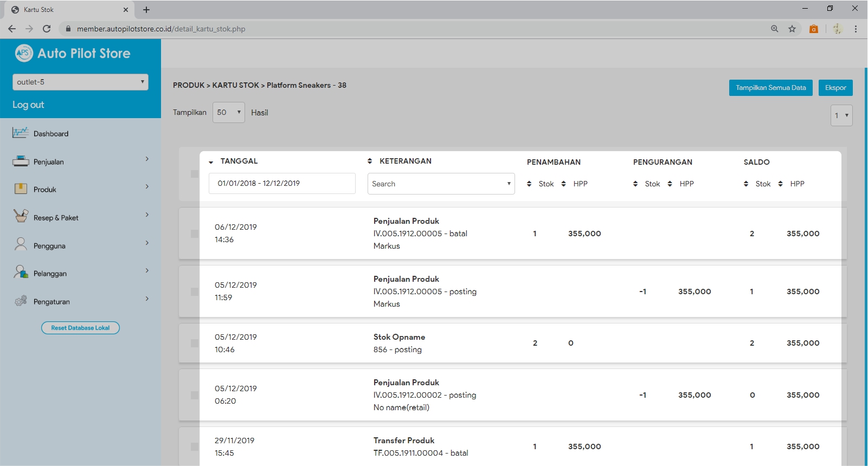Bookmark this page with the star icon
The height and width of the screenshot is (466, 868).
click(792, 29)
